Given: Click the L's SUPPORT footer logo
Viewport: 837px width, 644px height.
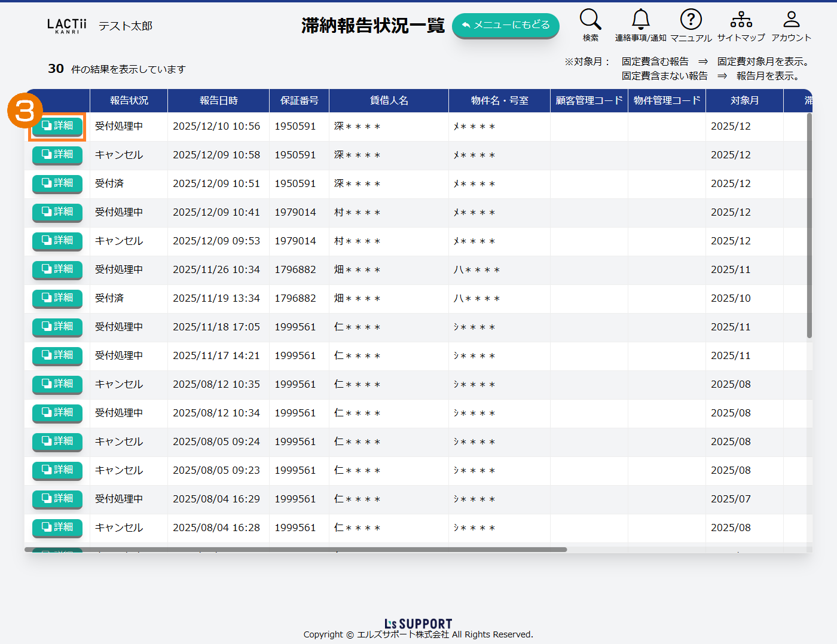Looking at the screenshot, I should 418,624.
